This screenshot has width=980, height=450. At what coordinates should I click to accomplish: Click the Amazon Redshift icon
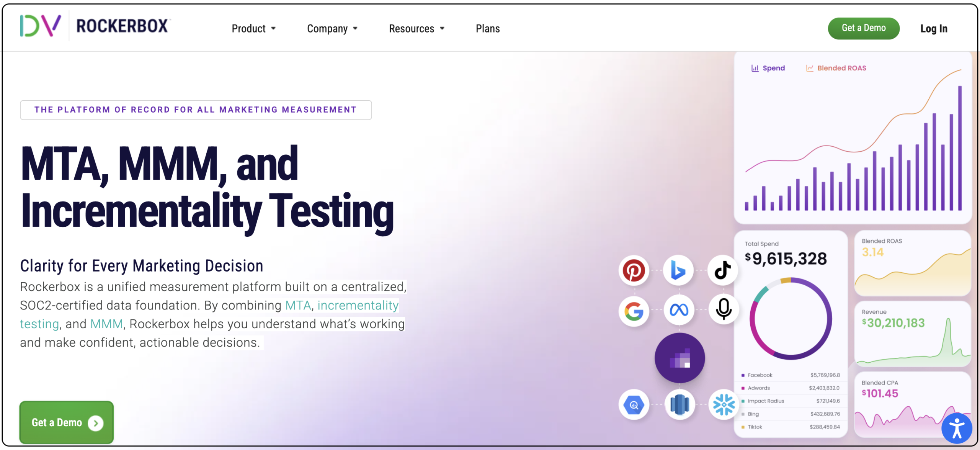[679, 405]
